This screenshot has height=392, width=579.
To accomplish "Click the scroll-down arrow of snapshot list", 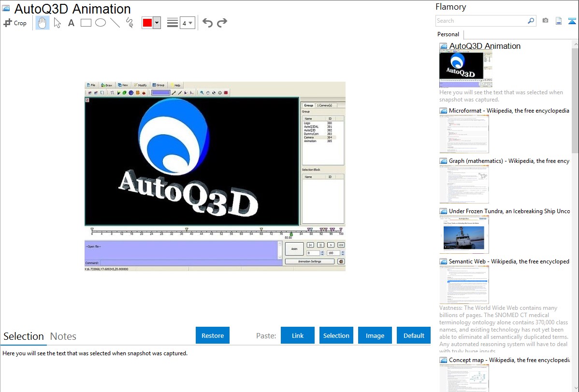I will (x=575, y=388).
